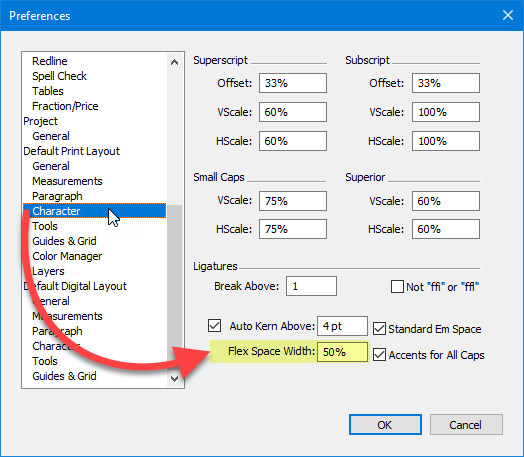Click the list scroll up arrow

point(174,62)
